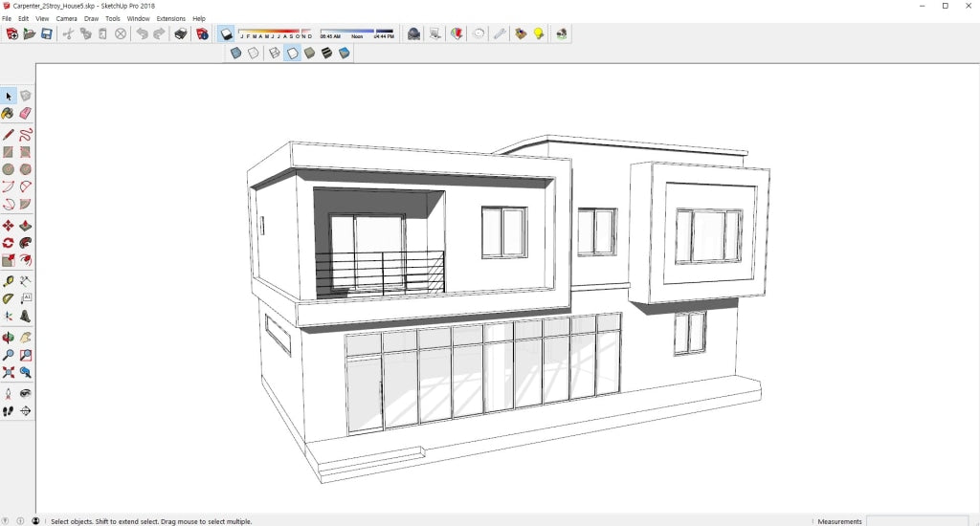Print the model using the printer icon

coord(181,33)
